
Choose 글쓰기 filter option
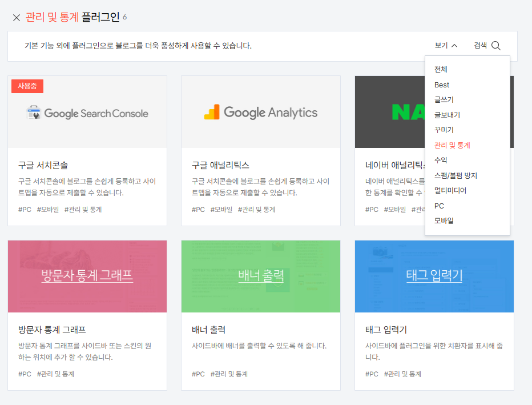(444, 99)
